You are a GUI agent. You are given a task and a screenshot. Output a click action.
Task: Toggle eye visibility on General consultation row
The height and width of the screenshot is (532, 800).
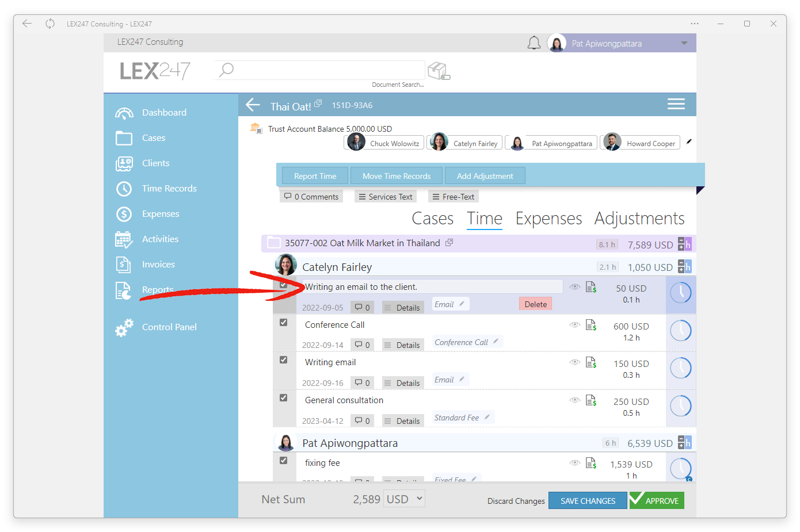(574, 400)
